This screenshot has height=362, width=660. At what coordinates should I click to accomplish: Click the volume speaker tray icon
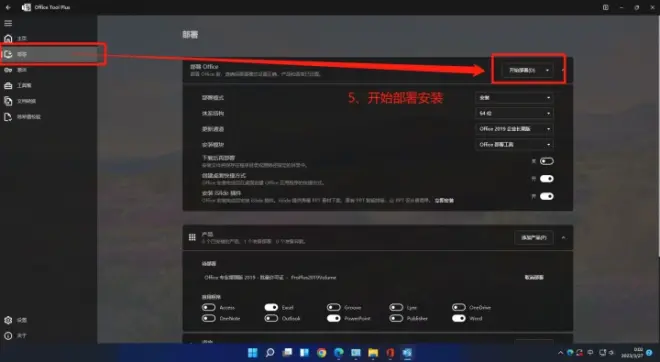(611, 353)
